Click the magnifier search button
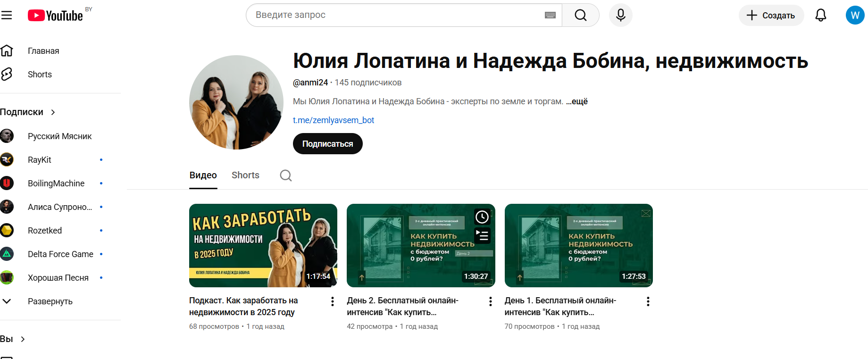 click(x=581, y=15)
